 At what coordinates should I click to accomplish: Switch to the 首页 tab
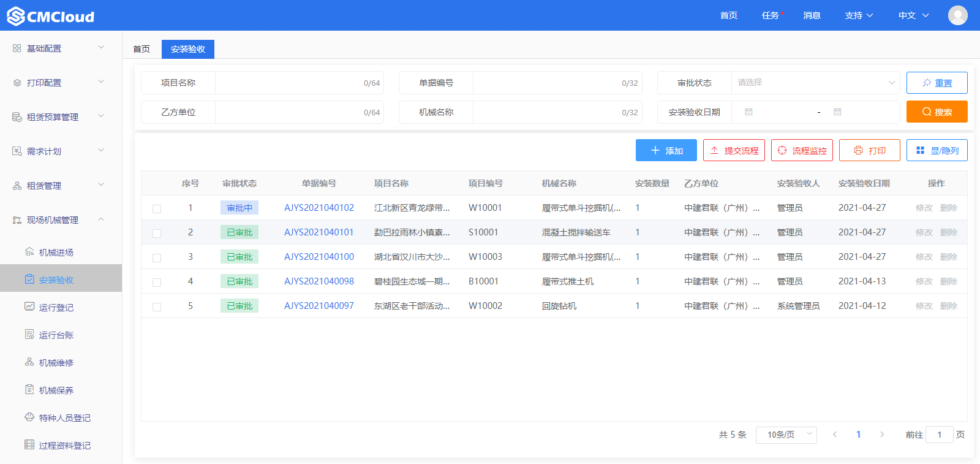tap(141, 49)
